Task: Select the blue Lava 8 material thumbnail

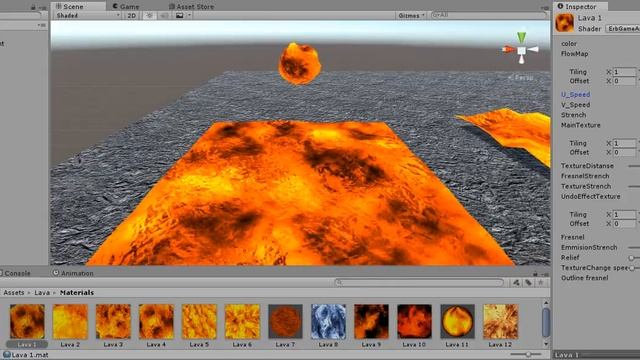Action: (328, 322)
